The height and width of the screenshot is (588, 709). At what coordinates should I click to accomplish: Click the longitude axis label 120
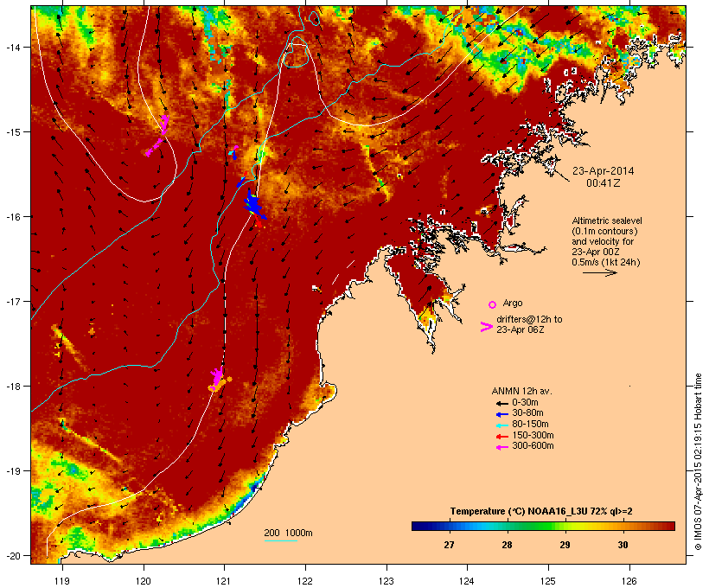(144, 581)
